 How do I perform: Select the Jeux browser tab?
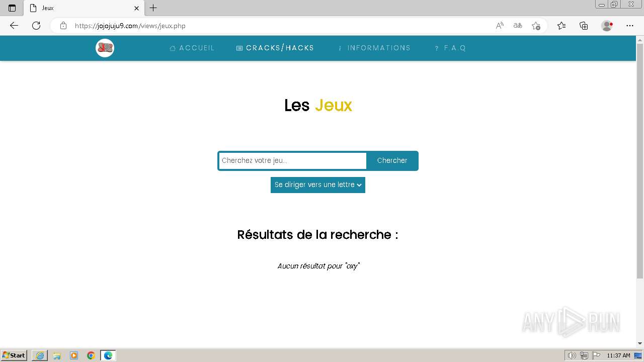point(84,8)
